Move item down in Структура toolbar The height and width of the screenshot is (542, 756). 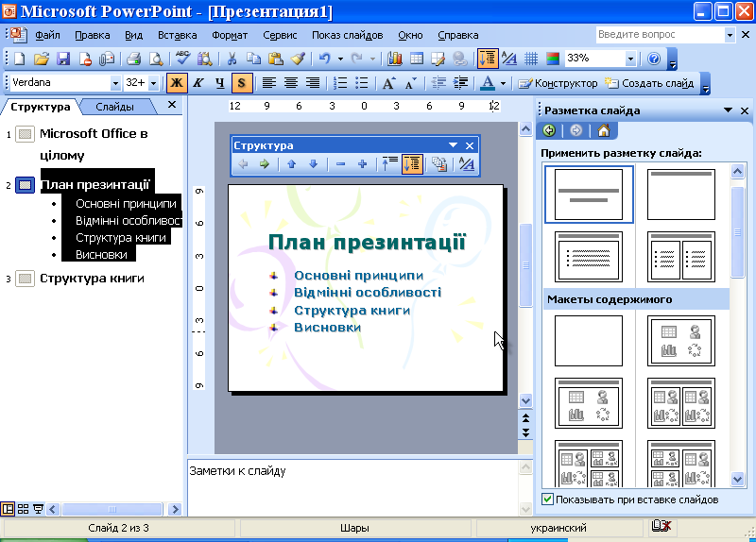point(314,164)
